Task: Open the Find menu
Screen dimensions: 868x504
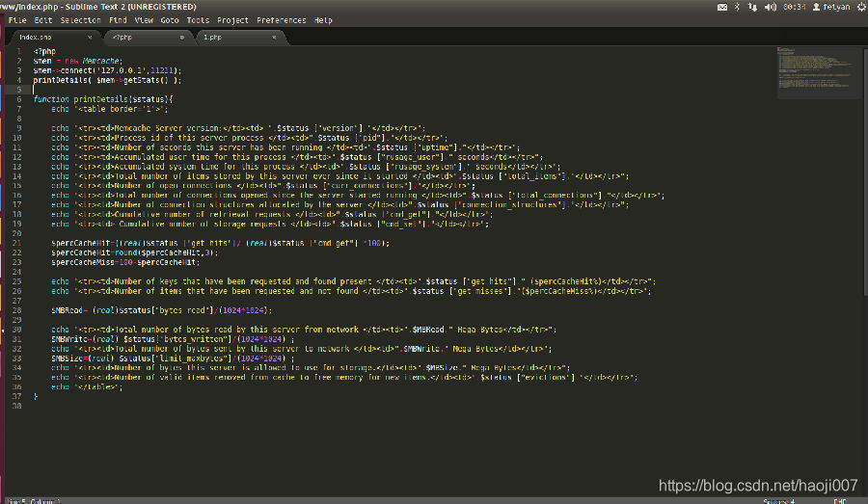Action: click(118, 20)
